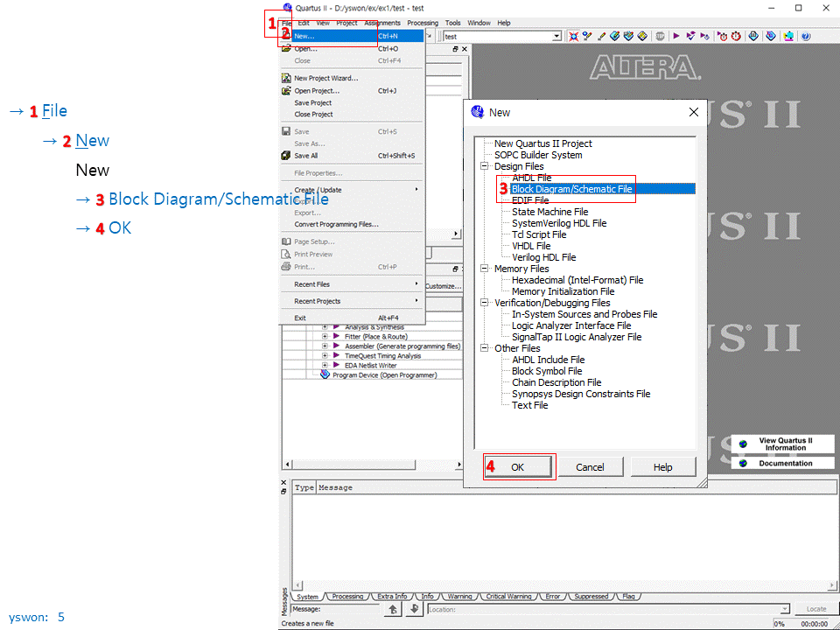
Task: Click Help in the New dialog
Action: tap(662, 467)
